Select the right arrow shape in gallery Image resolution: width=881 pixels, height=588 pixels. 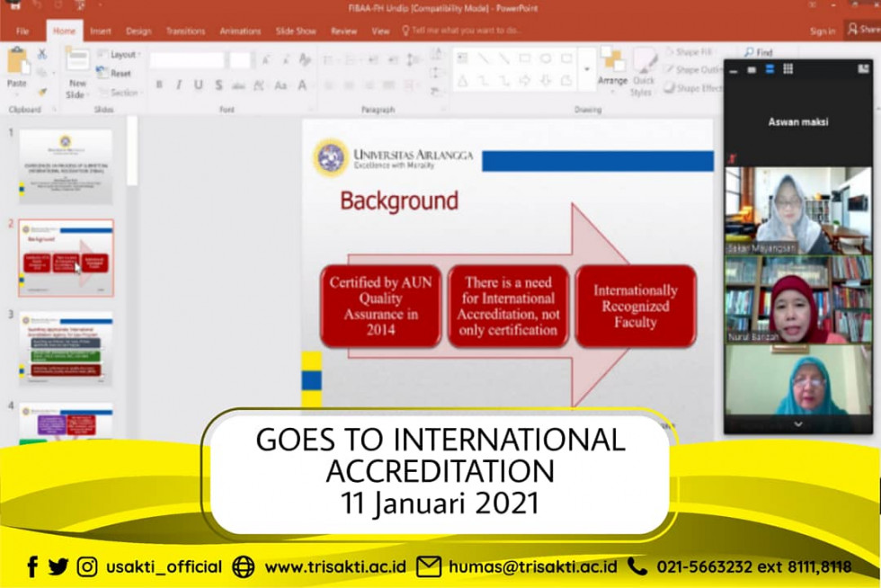pos(525,82)
